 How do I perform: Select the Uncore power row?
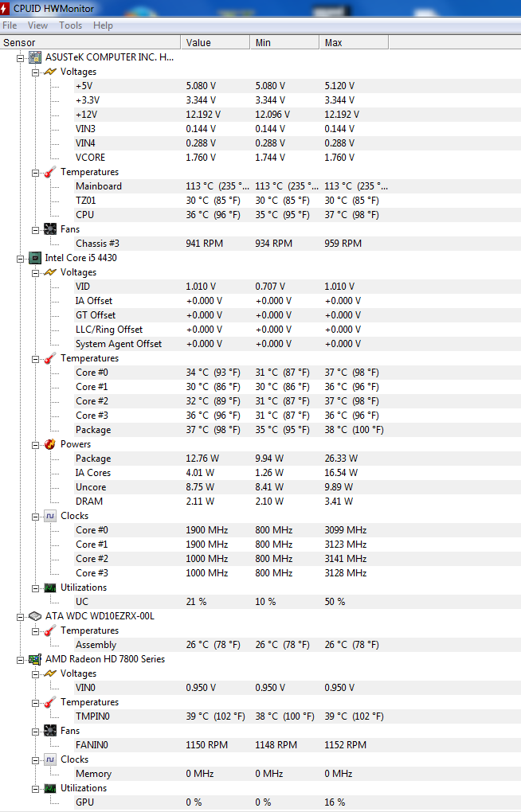[x=298, y=487]
